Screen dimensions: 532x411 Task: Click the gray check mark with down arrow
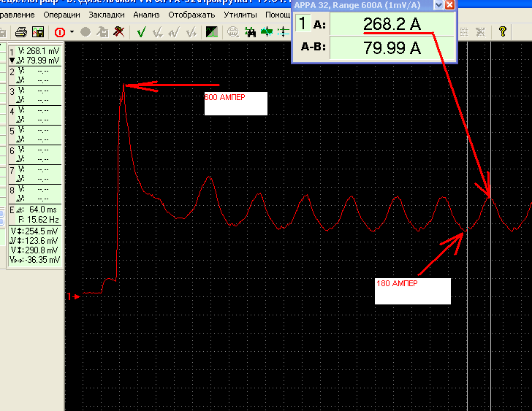pos(158,32)
